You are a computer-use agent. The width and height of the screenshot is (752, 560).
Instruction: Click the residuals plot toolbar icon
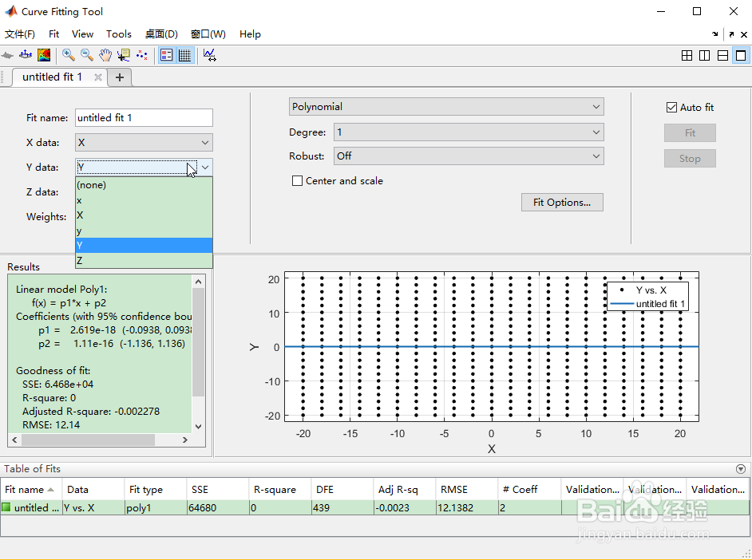tap(26, 55)
